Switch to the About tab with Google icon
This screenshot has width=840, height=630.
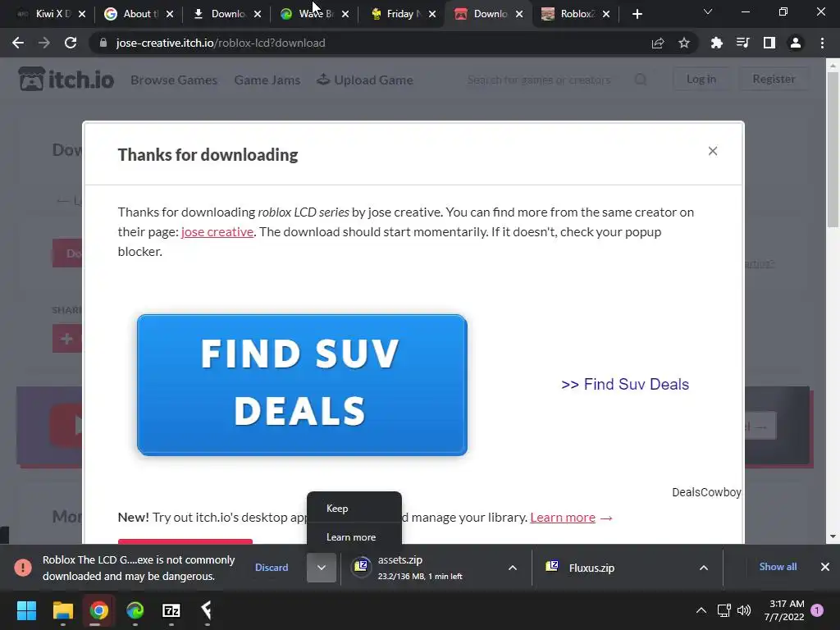(138, 14)
